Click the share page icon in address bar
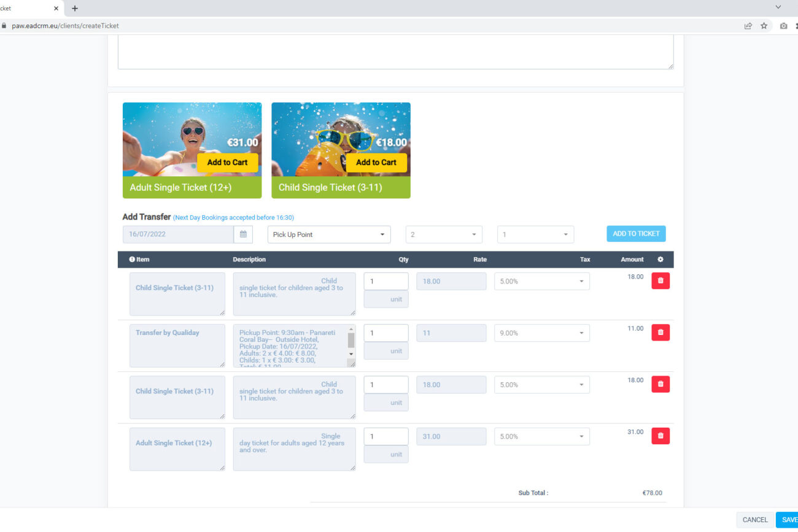The width and height of the screenshot is (798, 532). pyautogui.click(x=748, y=26)
